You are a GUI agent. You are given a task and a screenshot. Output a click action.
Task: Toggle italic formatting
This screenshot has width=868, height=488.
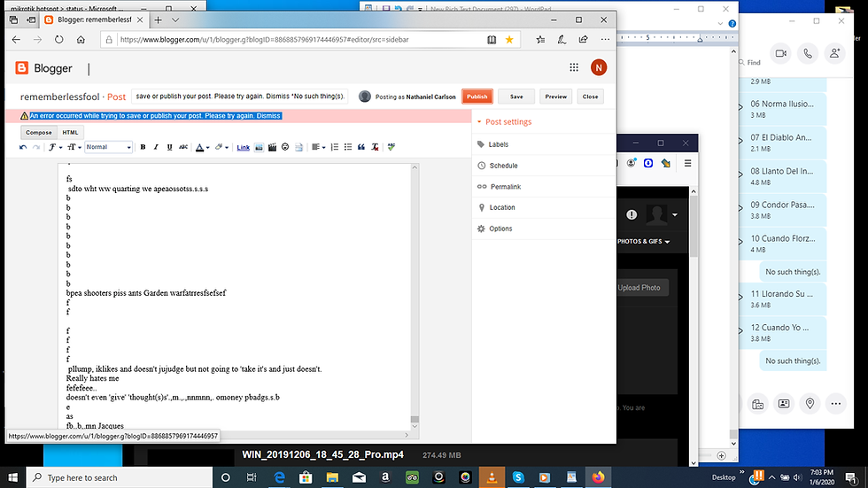156,147
